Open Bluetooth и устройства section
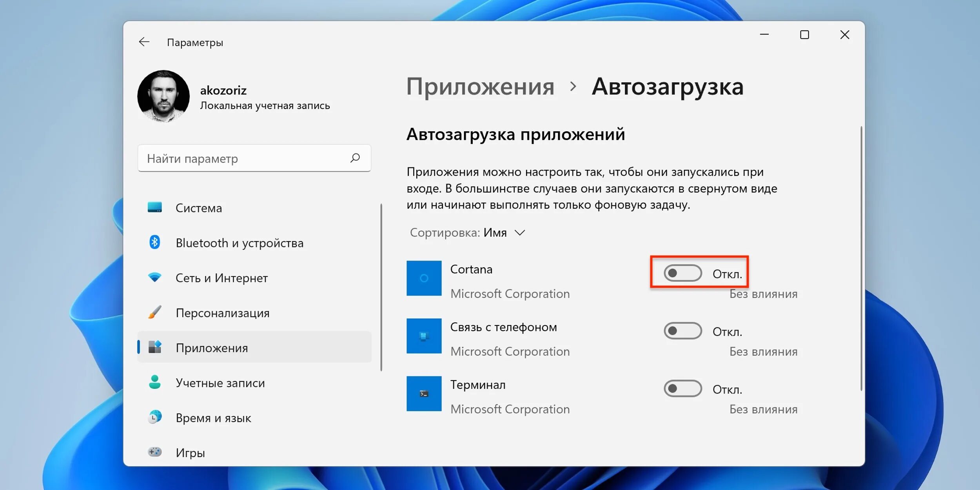Screen dimensions: 980x490 pyautogui.click(x=254, y=243)
